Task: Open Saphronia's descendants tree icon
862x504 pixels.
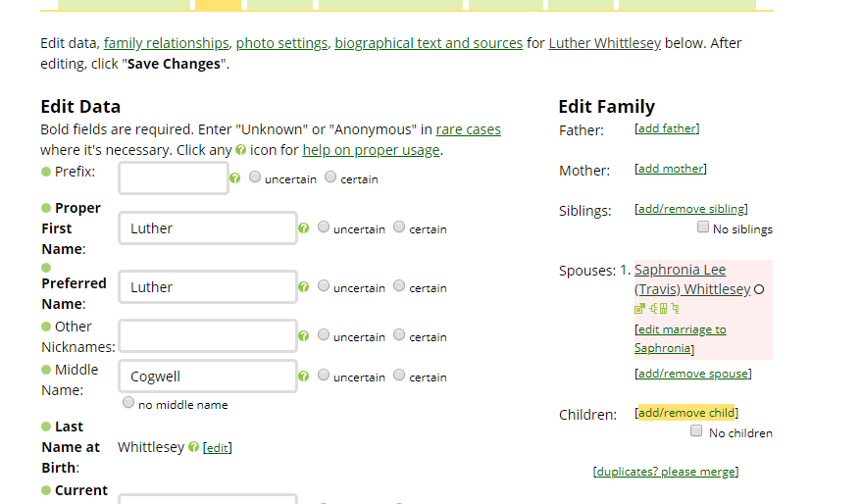Action: click(675, 308)
